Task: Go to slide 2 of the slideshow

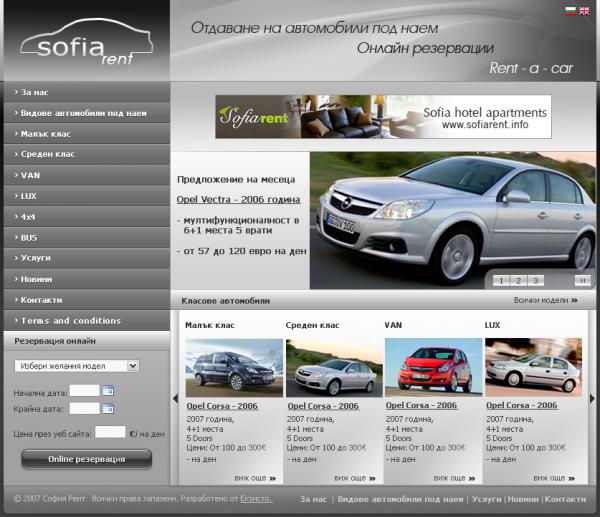Action: pos(518,281)
